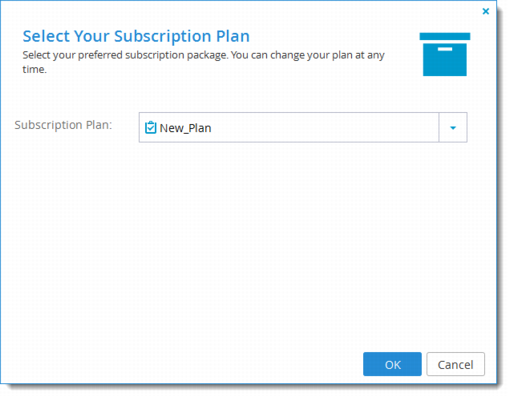This screenshot has height=396, width=508.
Task: Close the subscription plan dialog
Action: (486, 11)
